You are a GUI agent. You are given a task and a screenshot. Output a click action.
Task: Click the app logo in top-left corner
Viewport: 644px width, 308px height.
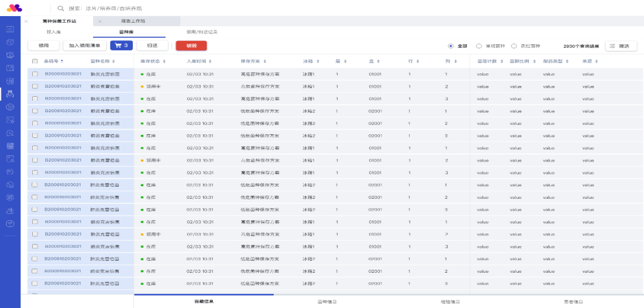(x=14, y=8)
